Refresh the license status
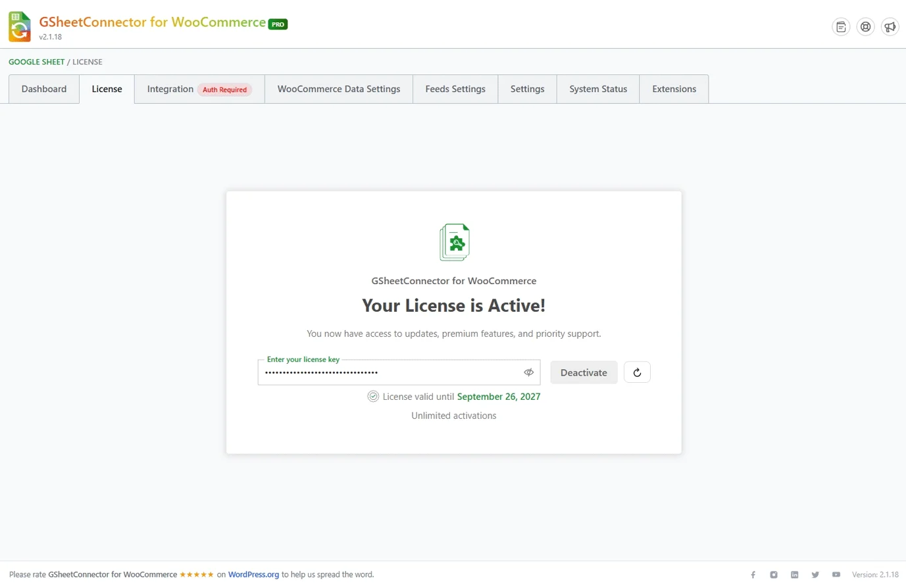Viewport: 906px width, 588px height. [x=637, y=372]
